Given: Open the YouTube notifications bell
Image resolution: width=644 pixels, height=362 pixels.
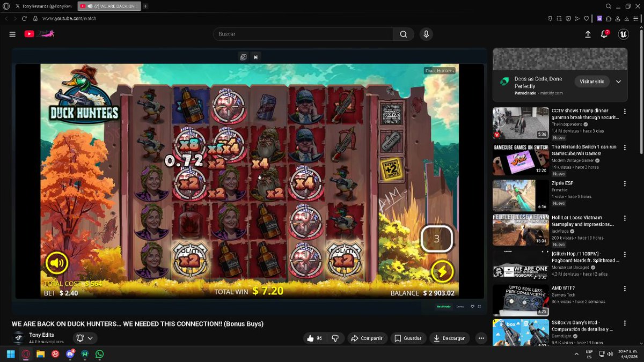Looking at the screenshot, I should tap(605, 34).
